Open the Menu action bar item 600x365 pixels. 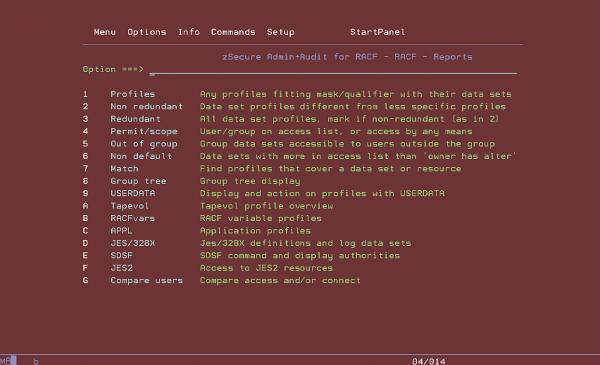pyautogui.click(x=104, y=32)
